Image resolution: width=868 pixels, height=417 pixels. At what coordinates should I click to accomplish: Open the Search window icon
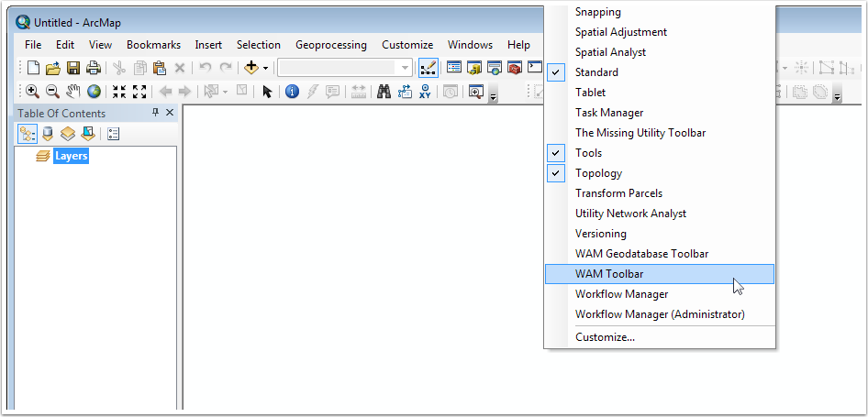[494, 68]
